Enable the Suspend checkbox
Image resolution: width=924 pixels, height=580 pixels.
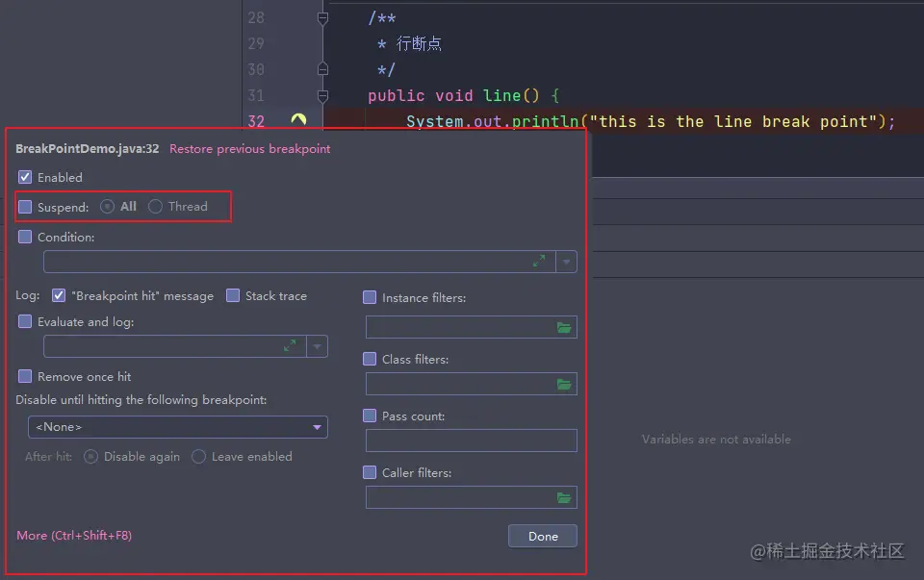point(25,207)
